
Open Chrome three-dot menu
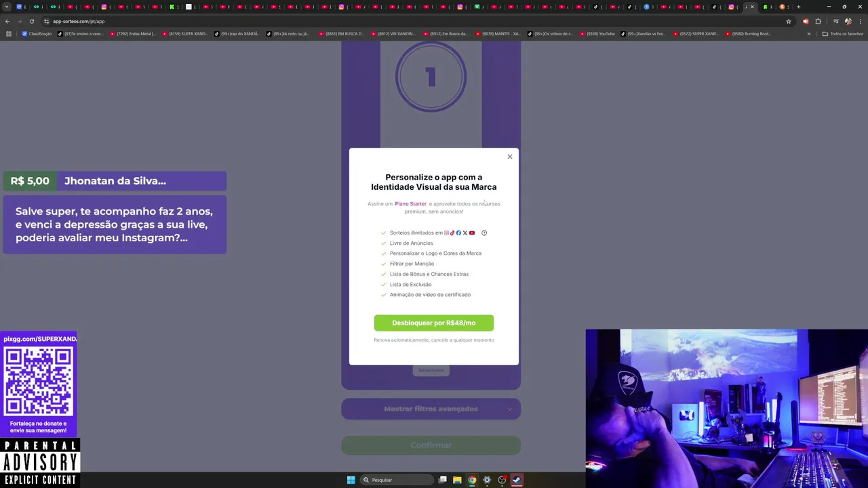click(x=860, y=21)
